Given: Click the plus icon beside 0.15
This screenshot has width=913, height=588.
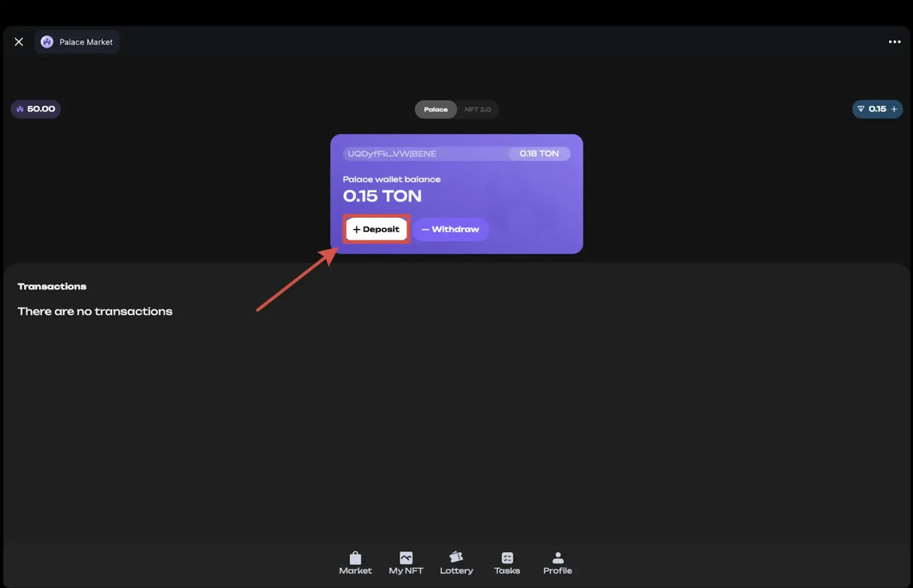Looking at the screenshot, I should point(894,109).
